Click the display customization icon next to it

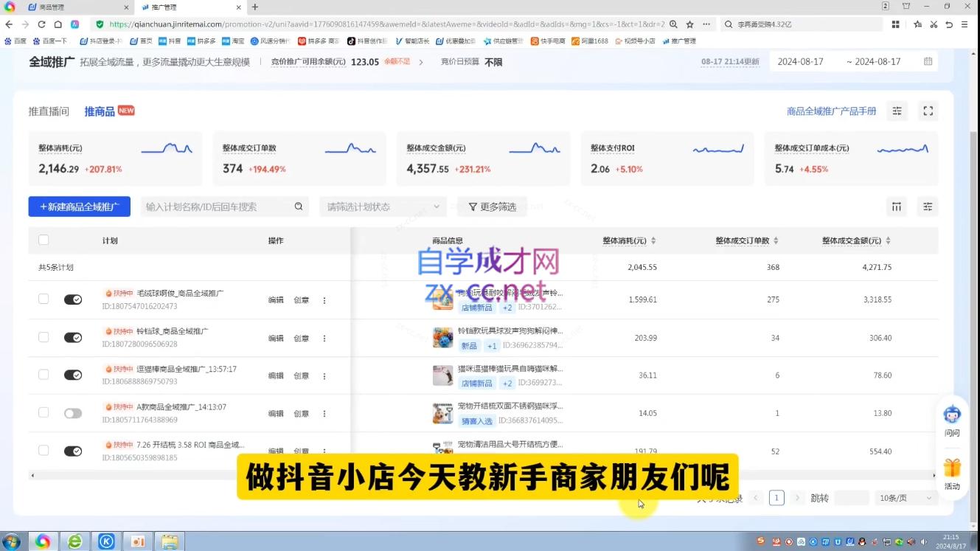coord(928,207)
